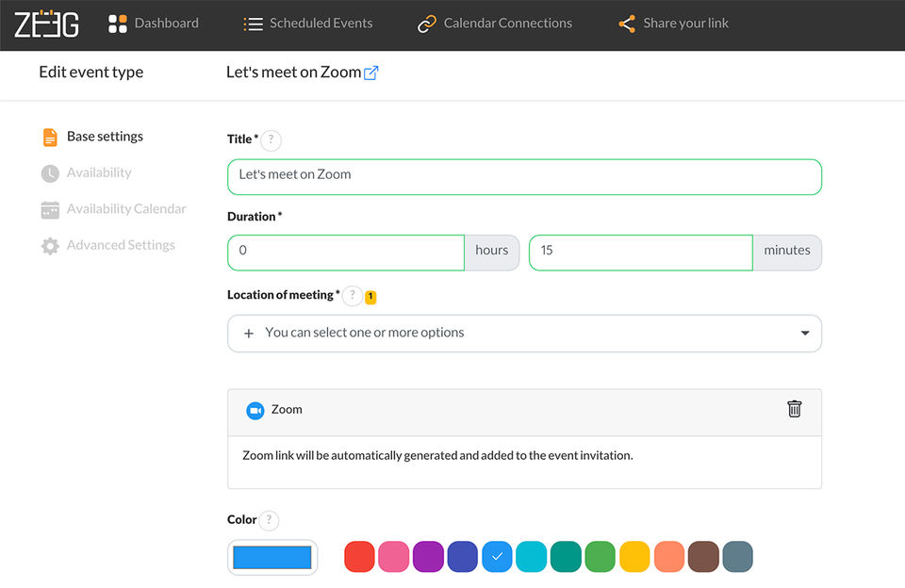Click Share your link
905x588 pixels.
tap(673, 24)
